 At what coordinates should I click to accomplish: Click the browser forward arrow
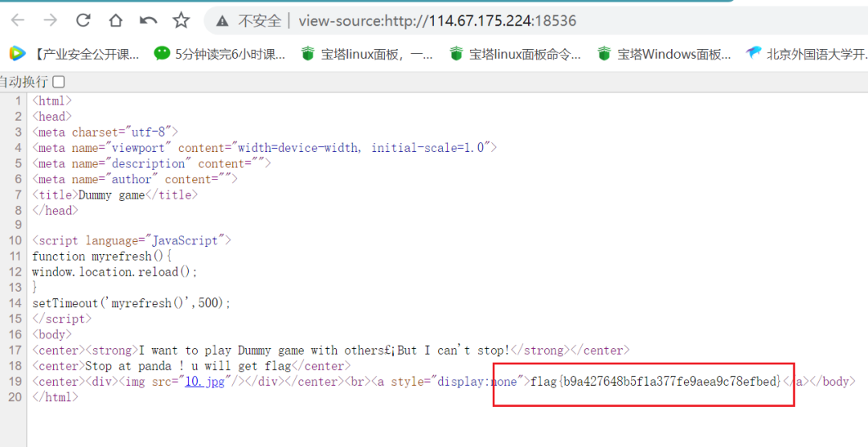[x=51, y=21]
